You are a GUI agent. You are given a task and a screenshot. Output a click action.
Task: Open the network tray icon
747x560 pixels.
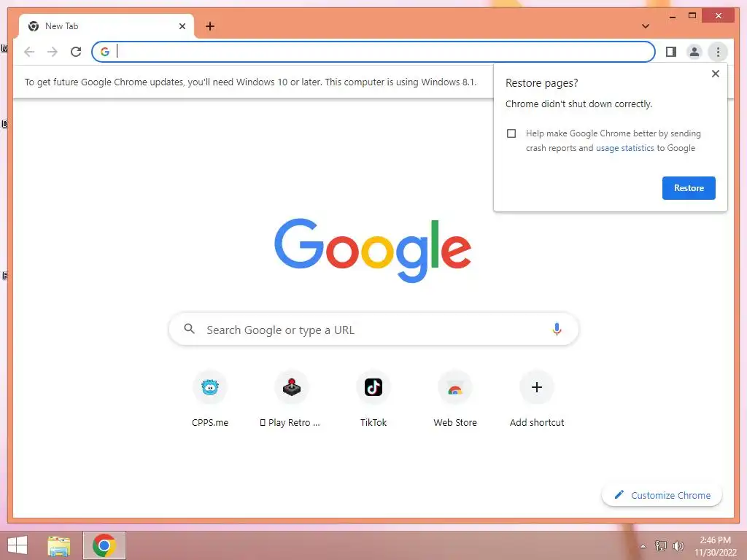tap(661, 545)
